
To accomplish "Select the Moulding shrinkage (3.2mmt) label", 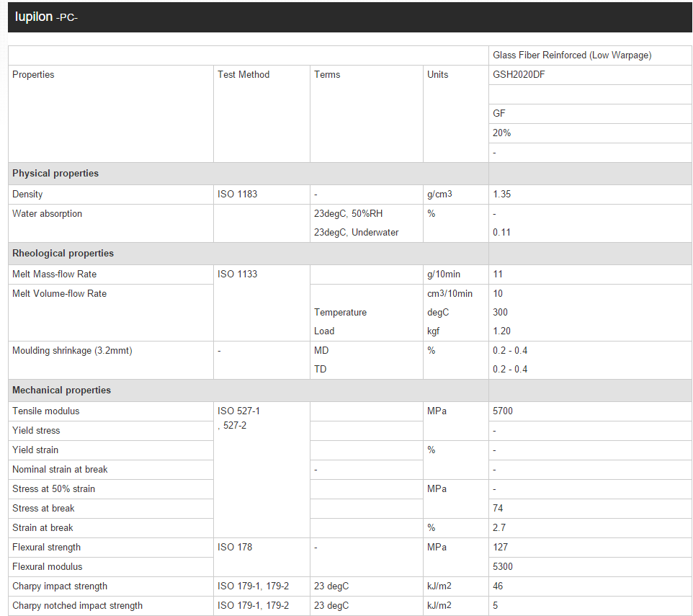I will 72,351.
